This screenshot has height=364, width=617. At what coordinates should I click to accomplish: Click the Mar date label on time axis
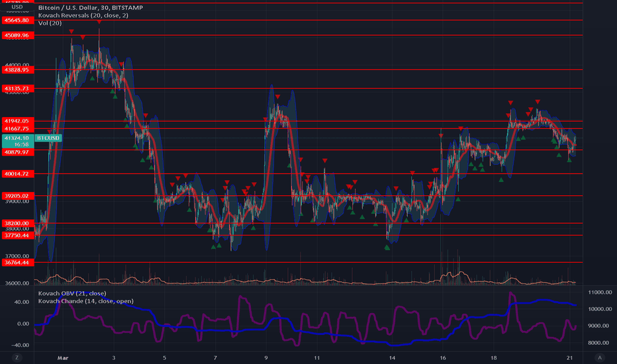[x=63, y=357]
